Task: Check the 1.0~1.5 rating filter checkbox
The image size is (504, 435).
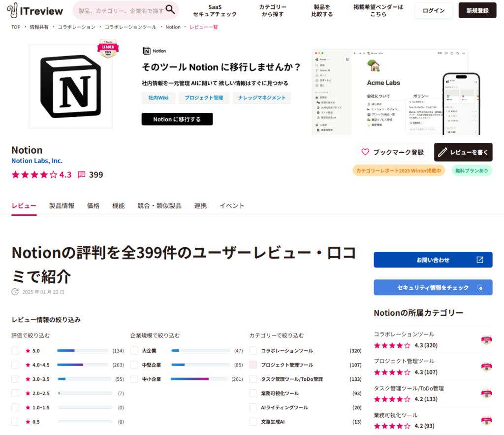Action: click(x=15, y=407)
